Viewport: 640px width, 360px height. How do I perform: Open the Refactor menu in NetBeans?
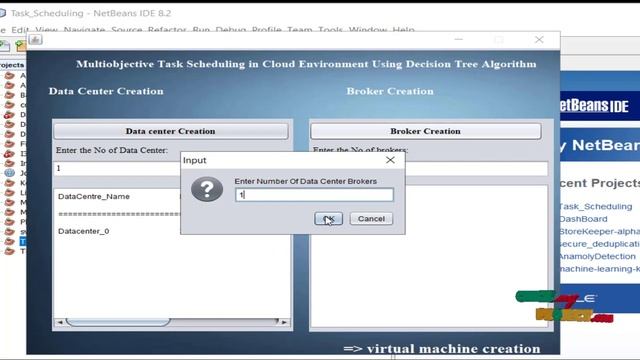167,30
